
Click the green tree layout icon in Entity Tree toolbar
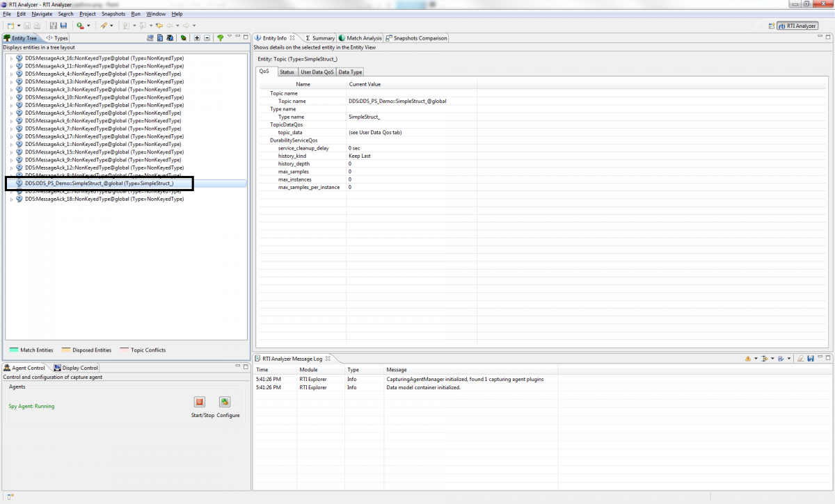point(220,38)
